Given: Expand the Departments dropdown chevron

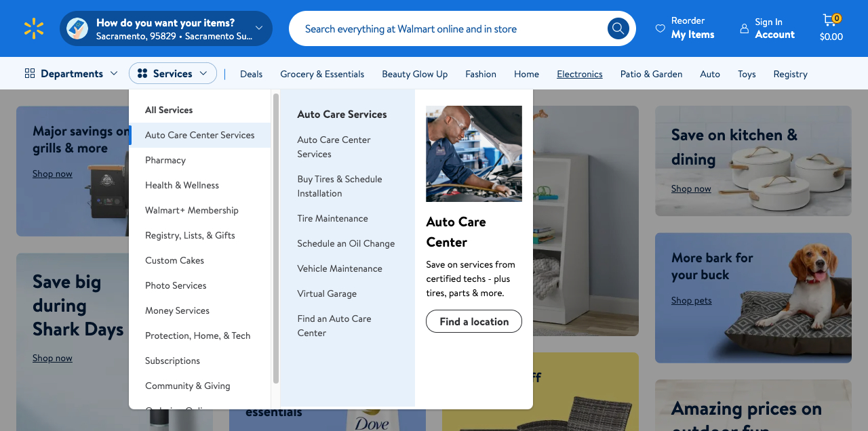Looking at the screenshot, I should point(114,73).
